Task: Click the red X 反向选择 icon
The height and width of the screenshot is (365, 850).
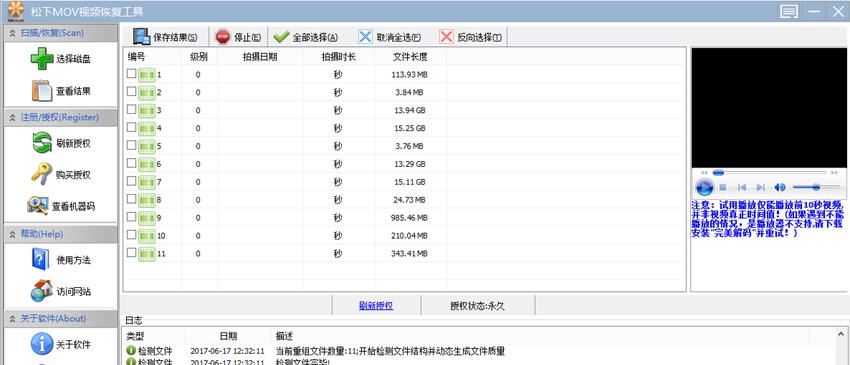Action: tap(446, 37)
